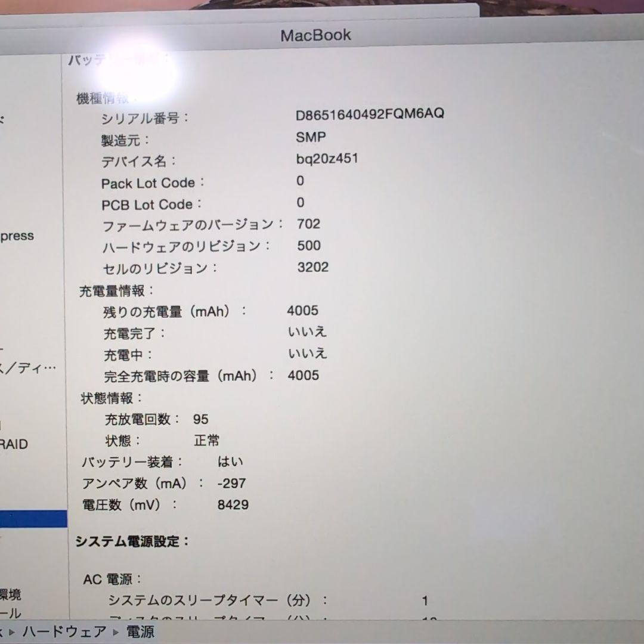Image resolution: width=644 pixels, height=644 pixels.
Task: Click the セルのリビジョン label
Action: pos(160,268)
